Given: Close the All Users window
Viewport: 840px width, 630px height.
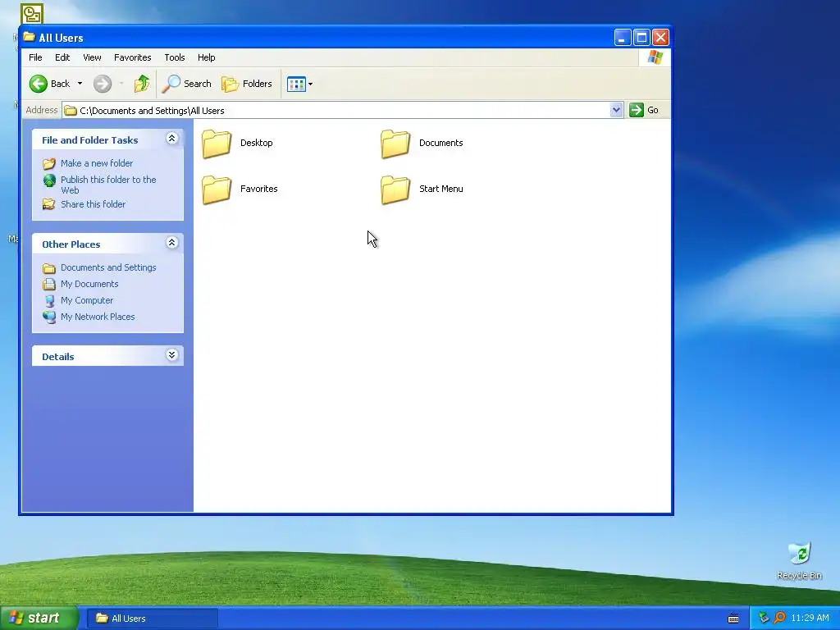Looking at the screenshot, I should pyautogui.click(x=660, y=38).
